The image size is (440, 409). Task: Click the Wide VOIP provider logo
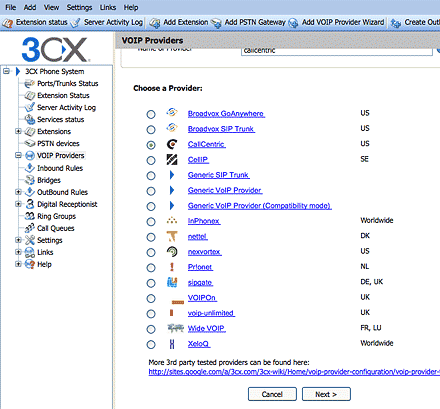click(x=175, y=328)
